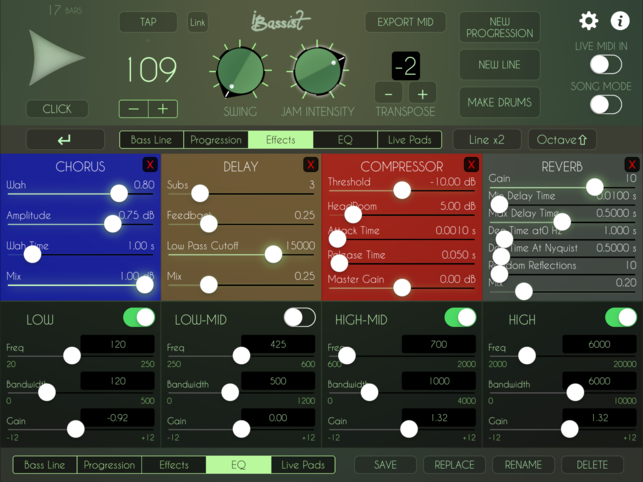
Task: Generate a NEW PROGRESSION
Action: point(499,27)
